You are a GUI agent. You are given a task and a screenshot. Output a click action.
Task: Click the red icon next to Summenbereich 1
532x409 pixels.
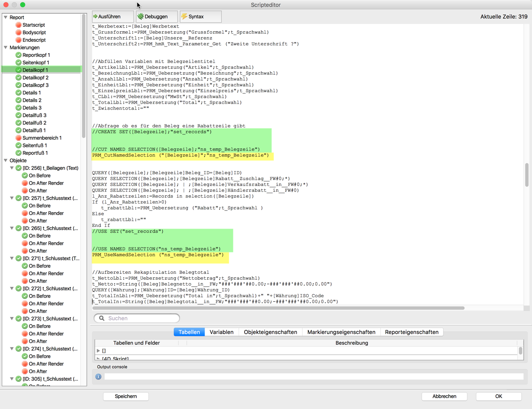pos(18,138)
